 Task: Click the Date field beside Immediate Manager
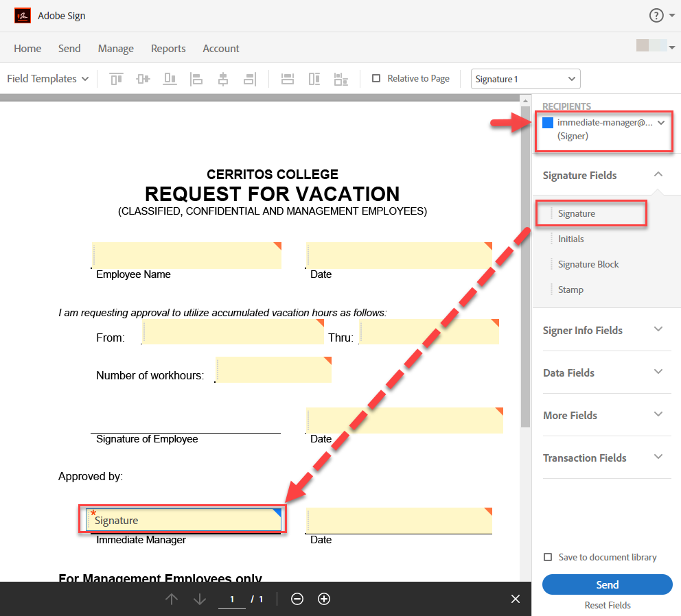(x=399, y=521)
